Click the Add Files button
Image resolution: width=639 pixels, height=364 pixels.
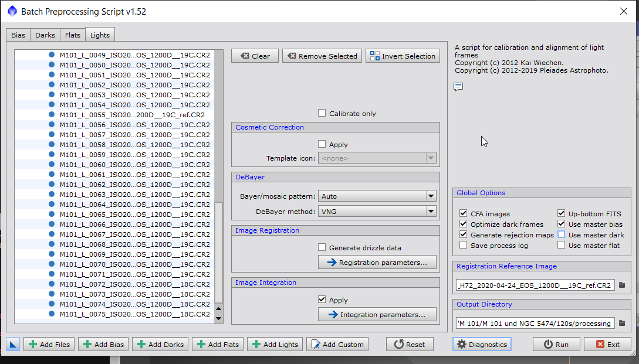pyautogui.click(x=49, y=345)
